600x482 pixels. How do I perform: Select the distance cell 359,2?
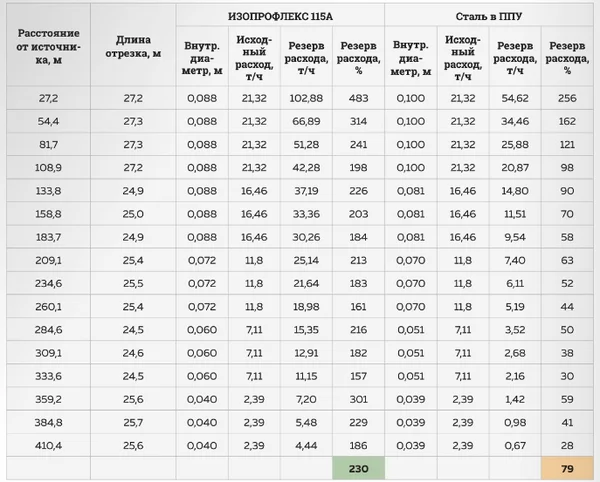tap(48, 399)
